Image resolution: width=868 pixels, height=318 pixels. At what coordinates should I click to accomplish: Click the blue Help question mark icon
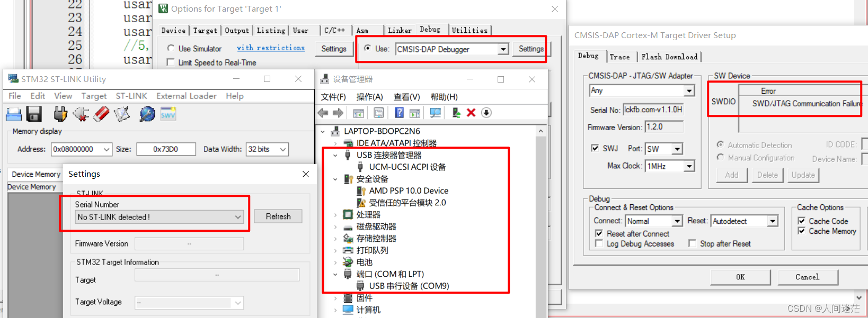click(x=400, y=113)
